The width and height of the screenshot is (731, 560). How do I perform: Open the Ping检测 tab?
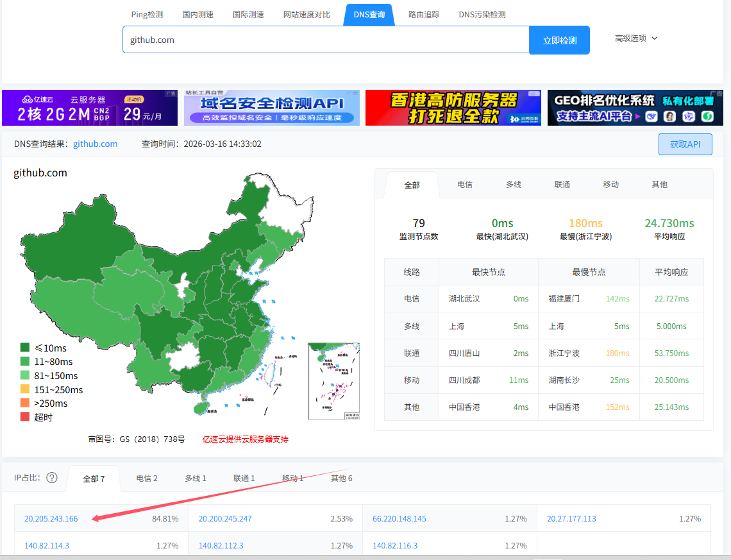[x=147, y=15]
